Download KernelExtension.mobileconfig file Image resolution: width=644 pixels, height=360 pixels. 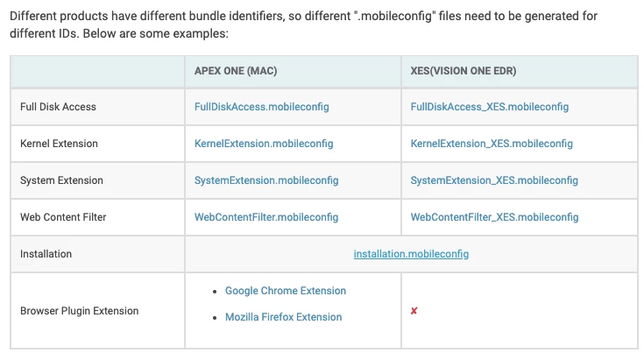tap(264, 144)
